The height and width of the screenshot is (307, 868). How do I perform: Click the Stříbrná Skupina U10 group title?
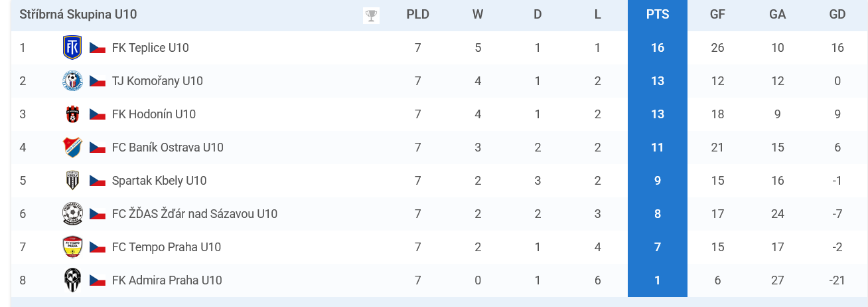[x=78, y=15]
